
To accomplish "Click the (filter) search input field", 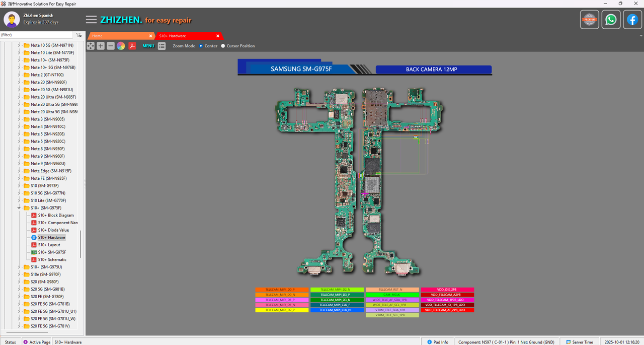I will tap(36, 35).
